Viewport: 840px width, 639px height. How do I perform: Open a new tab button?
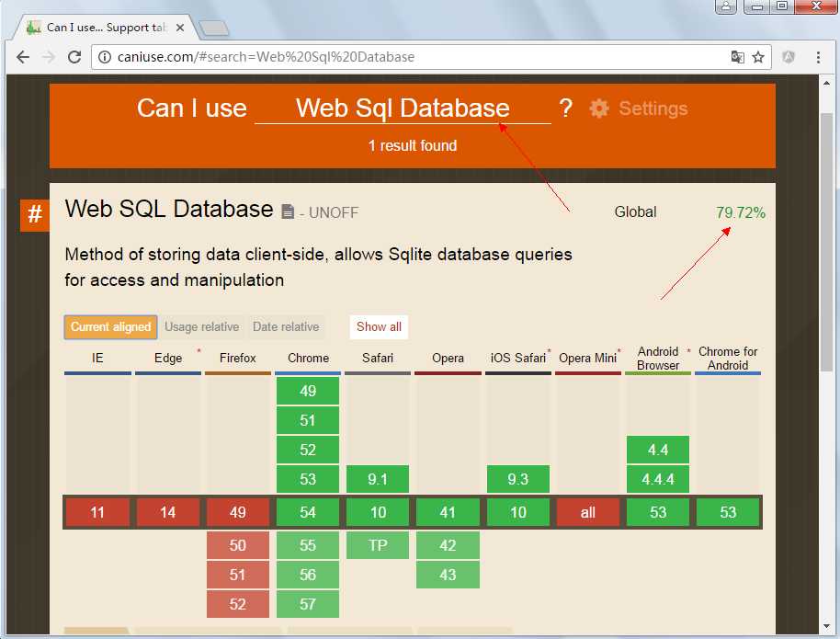214,28
